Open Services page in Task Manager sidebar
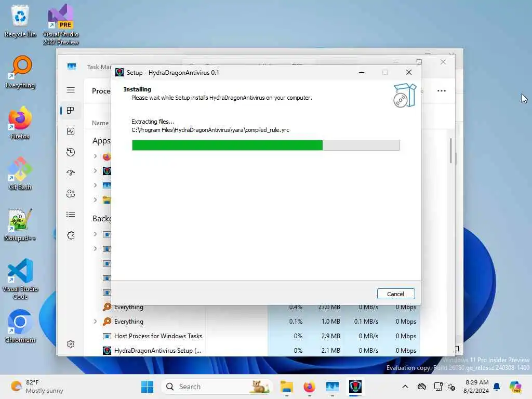The image size is (532, 399). (x=71, y=235)
